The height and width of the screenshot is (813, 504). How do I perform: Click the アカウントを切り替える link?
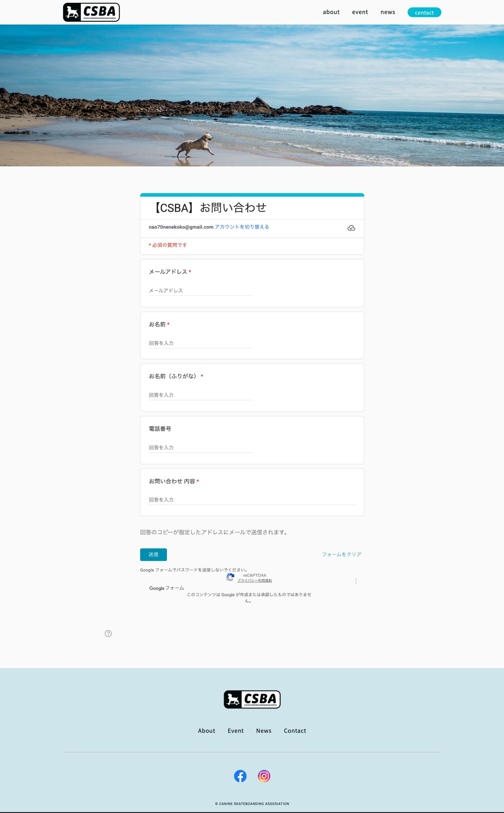(x=242, y=227)
